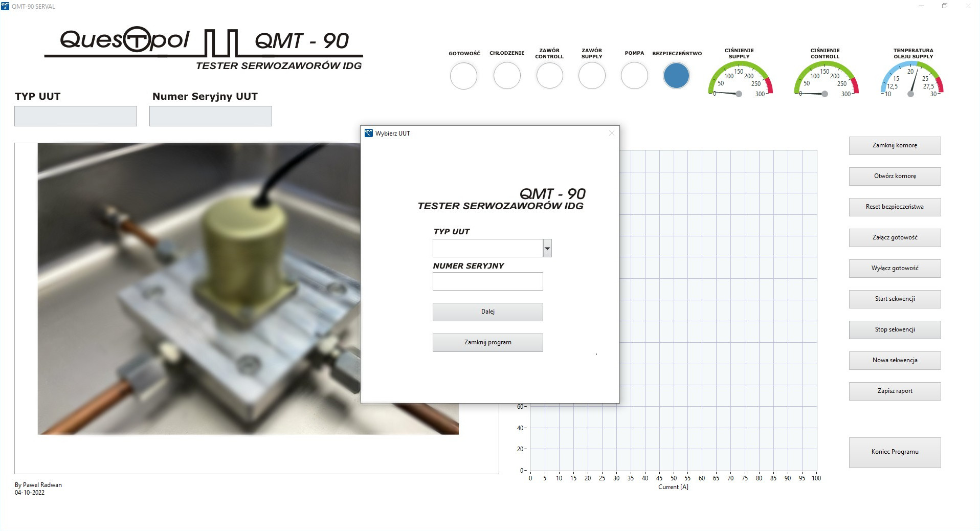
Task: Click the Zamknij komorę button
Action: 895,146
